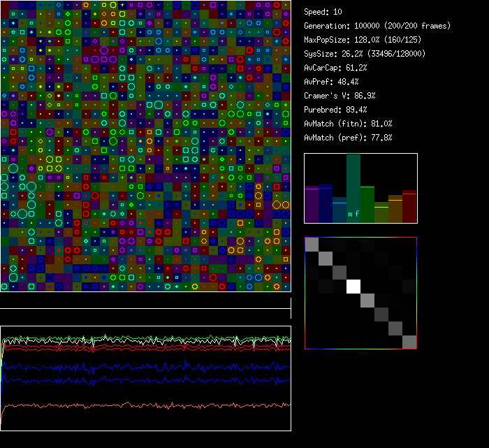
Task: Click the AvMatch (pref) readout
Action: 348,138
